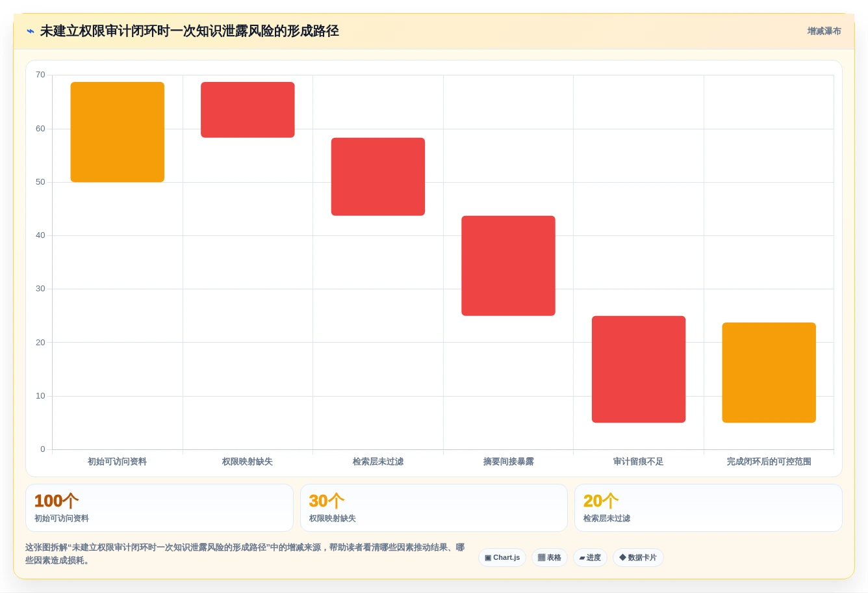Click the 增减瀑布 label in the header
868x593 pixels.
pyautogui.click(x=824, y=31)
